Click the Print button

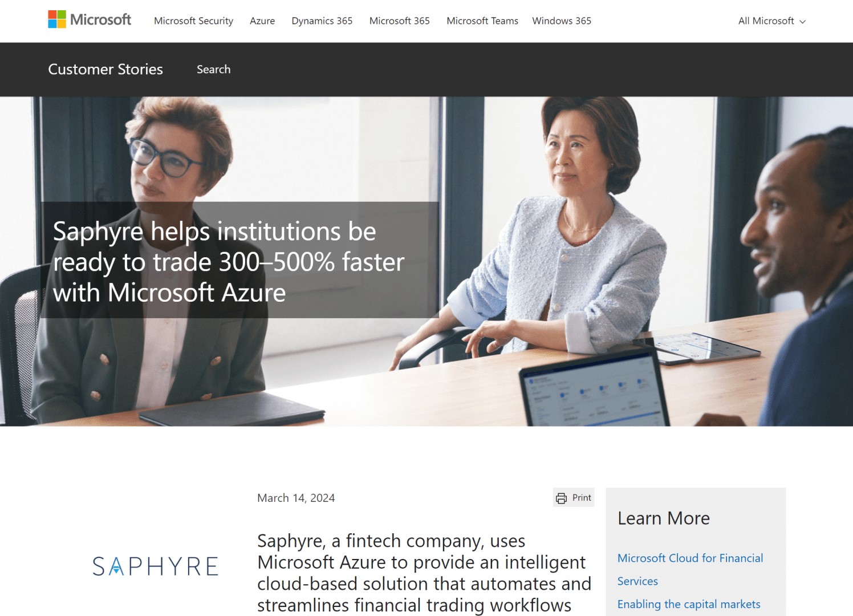click(574, 497)
